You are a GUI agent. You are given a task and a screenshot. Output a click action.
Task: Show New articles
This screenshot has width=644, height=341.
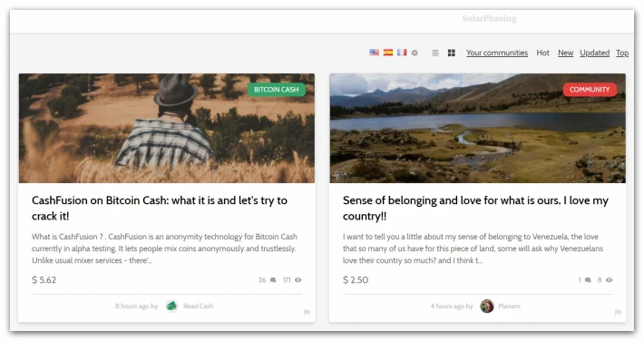tap(565, 53)
